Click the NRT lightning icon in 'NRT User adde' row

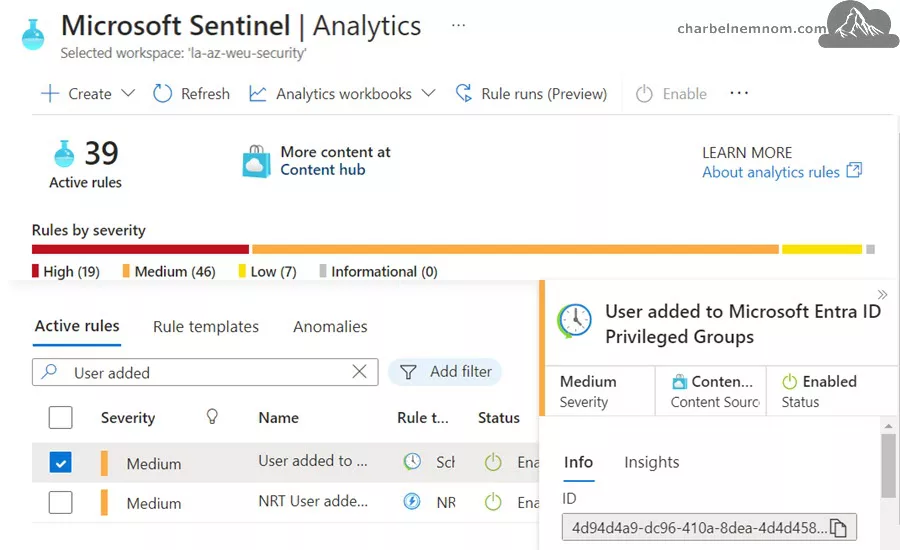pyautogui.click(x=412, y=502)
